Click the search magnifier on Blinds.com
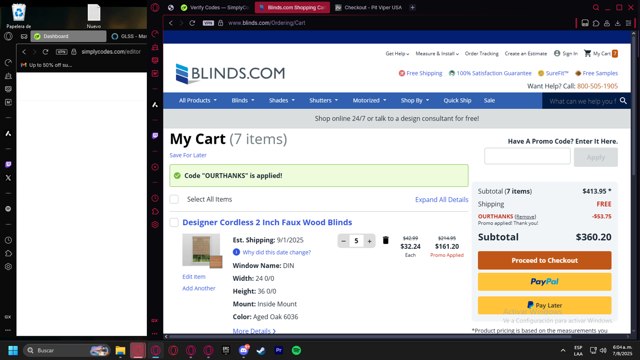640x360 pixels. coord(623,100)
